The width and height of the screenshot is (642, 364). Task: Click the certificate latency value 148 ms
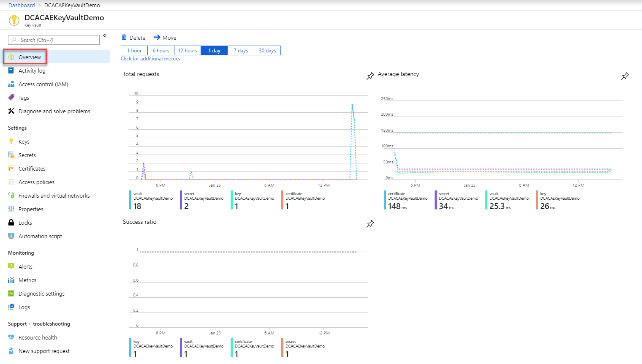click(397, 206)
